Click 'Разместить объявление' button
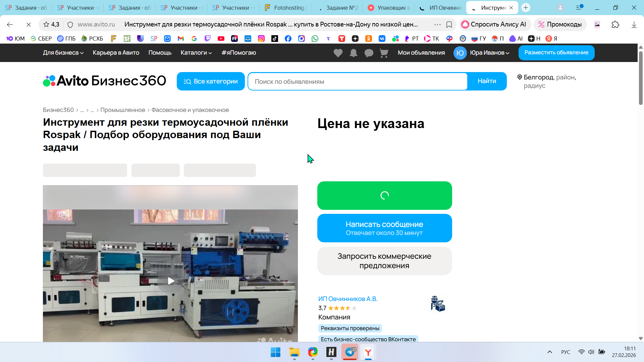 (556, 53)
